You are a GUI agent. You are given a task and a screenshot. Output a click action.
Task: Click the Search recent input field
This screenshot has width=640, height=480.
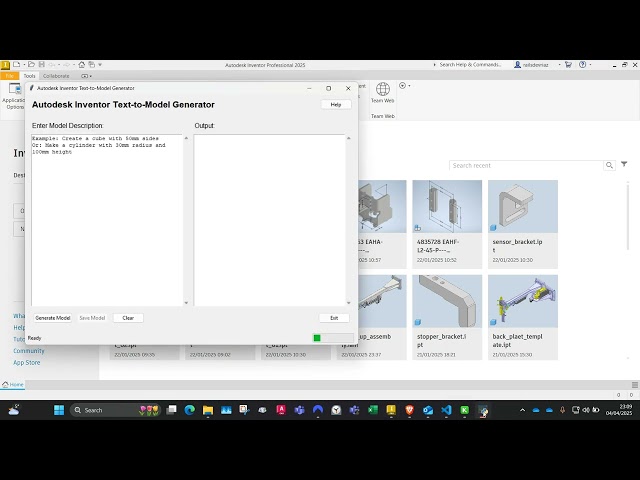pyautogui.click(x=527, y=165)
